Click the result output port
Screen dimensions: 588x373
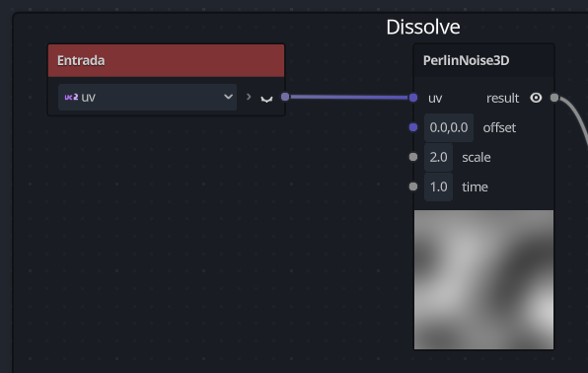[554, 98]
